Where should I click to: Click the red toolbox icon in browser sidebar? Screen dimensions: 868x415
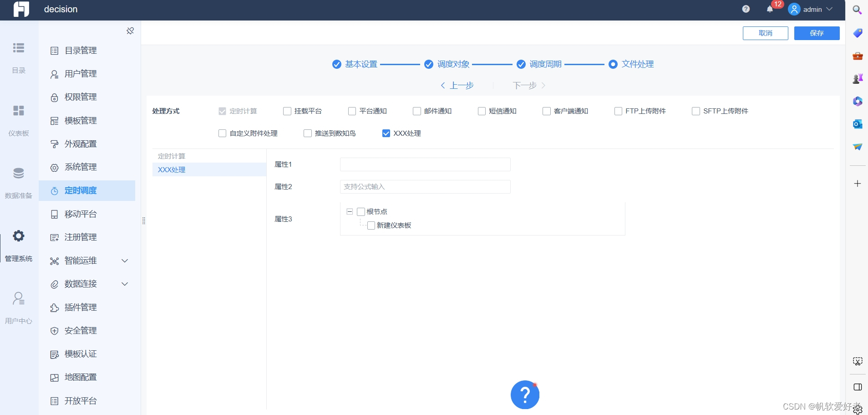click(858, 56)
